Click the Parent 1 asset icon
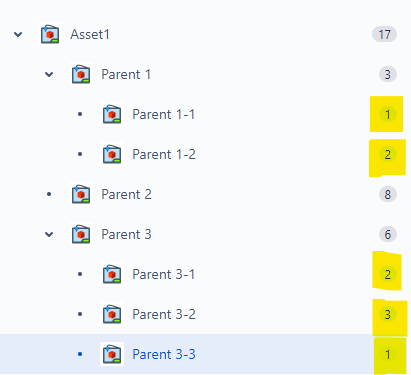The height and width of the screenshot is (375, 411). (81, 74)
